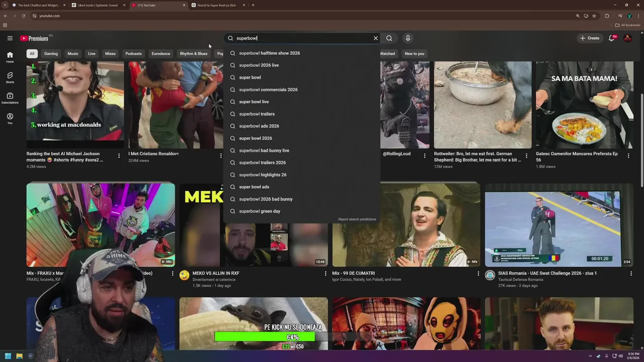Bookmark this page with the star icon
Viewport: 644px width, 362px height.
pos(594,16)
